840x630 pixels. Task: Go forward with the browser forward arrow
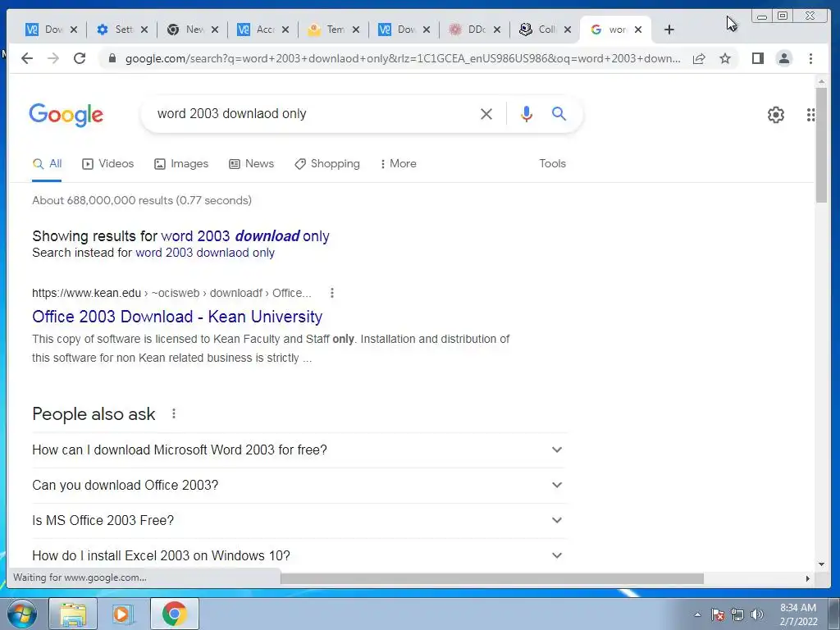(x=53, y=58)
